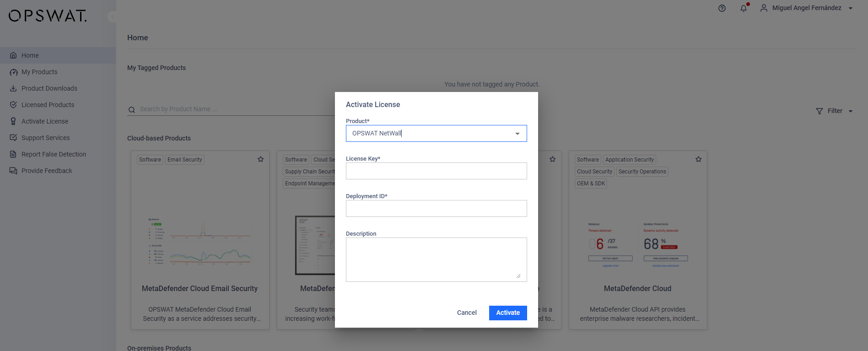Go to My Products
Image resolution: width=868 pixels, height=351 pixels.
58,72
